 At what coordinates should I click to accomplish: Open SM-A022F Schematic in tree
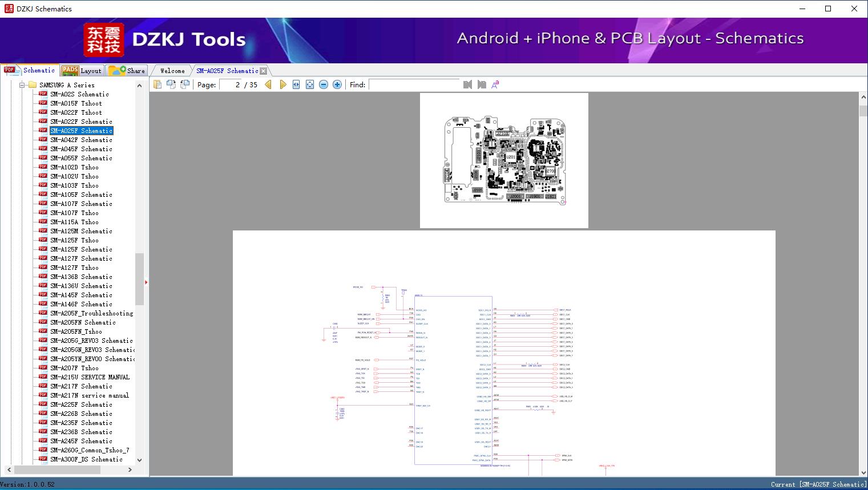pos(81,122)
